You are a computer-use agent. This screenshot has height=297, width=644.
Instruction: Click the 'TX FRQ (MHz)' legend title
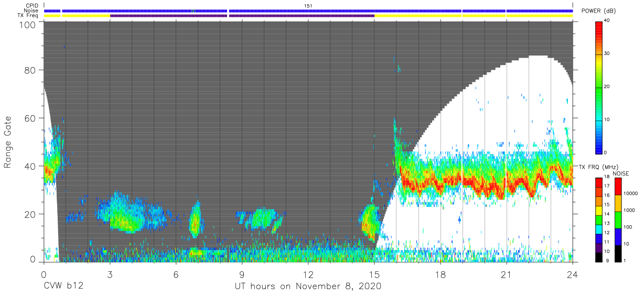coord(598,167)
